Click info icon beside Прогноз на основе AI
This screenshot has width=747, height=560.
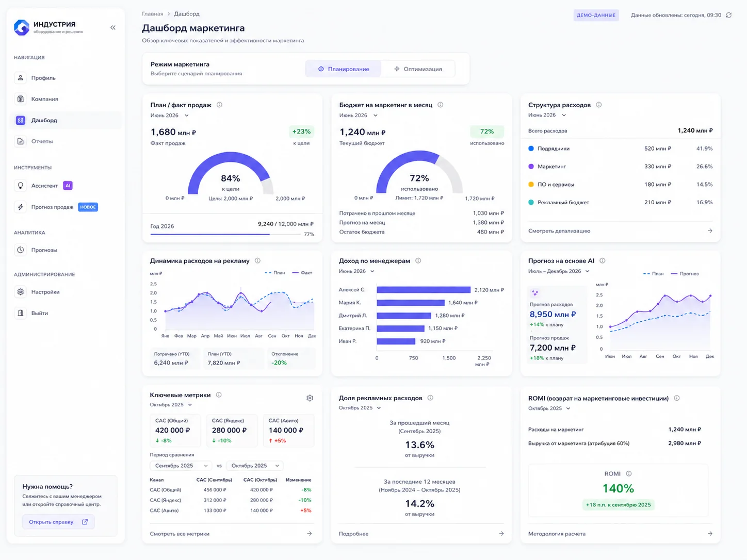tap(602, 260)
